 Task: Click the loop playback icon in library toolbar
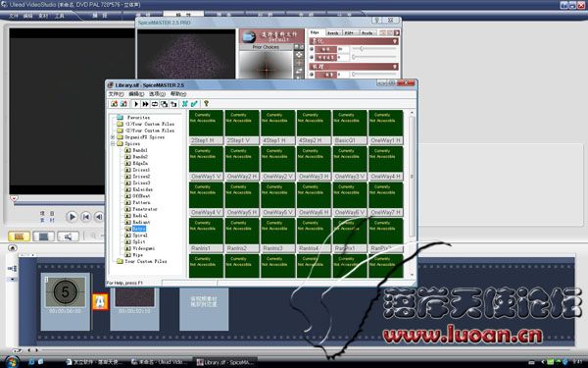[x=155, y=104]
